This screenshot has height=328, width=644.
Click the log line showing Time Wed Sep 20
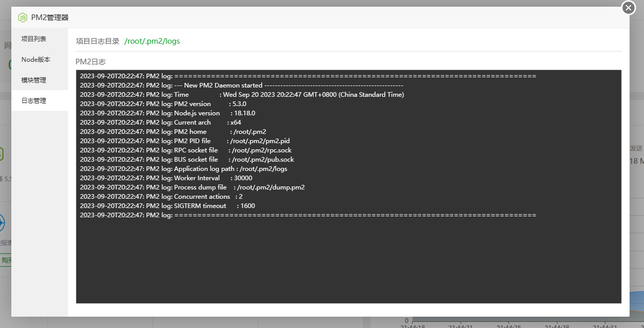tap(242, 94)
